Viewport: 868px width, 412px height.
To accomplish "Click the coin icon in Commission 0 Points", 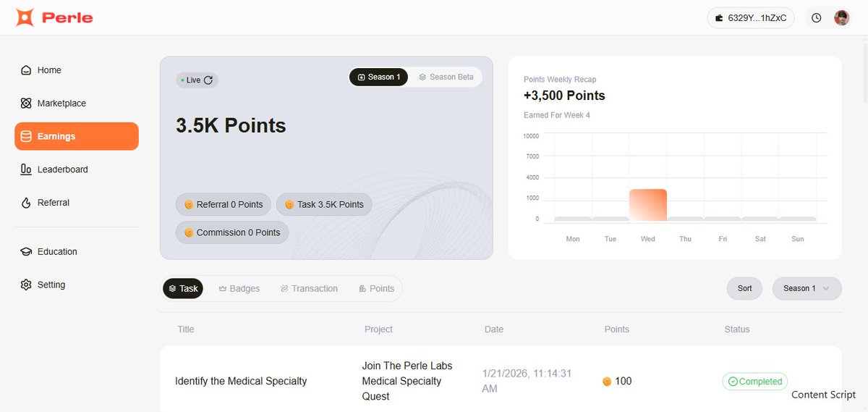I will click(x=189, y=232).
